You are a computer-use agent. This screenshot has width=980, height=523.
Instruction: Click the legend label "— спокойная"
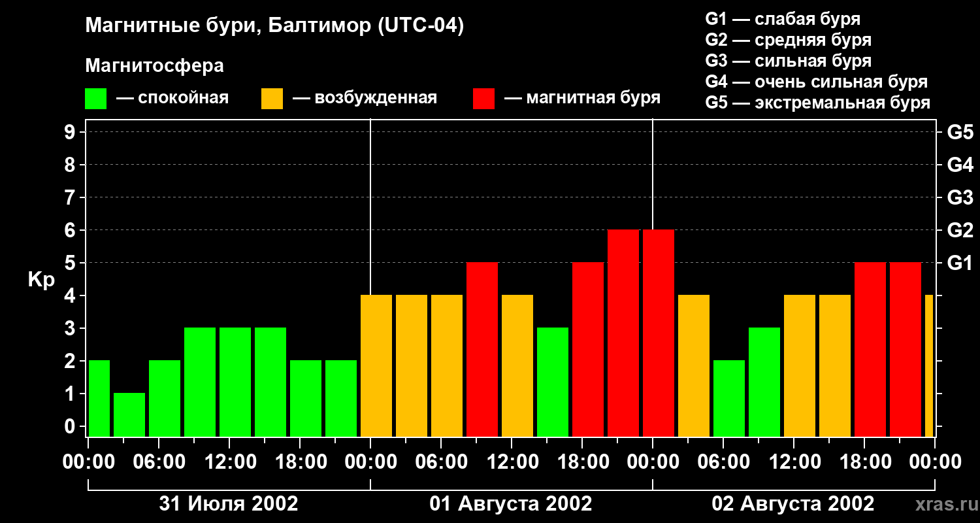pos(172,98)
